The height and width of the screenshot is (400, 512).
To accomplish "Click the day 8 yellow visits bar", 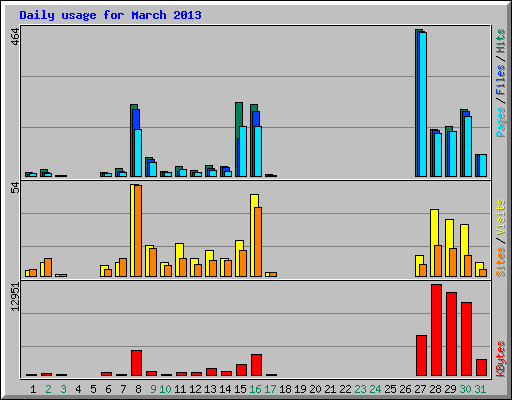I will click(132, 230).
